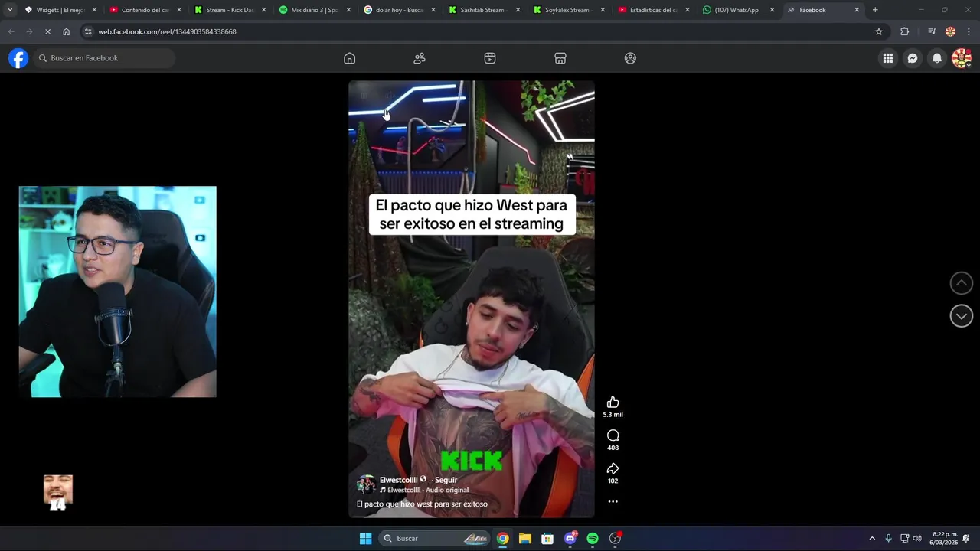Close the WhatsApp browser tab
The image size is (980, 551).
coord(772,10)
